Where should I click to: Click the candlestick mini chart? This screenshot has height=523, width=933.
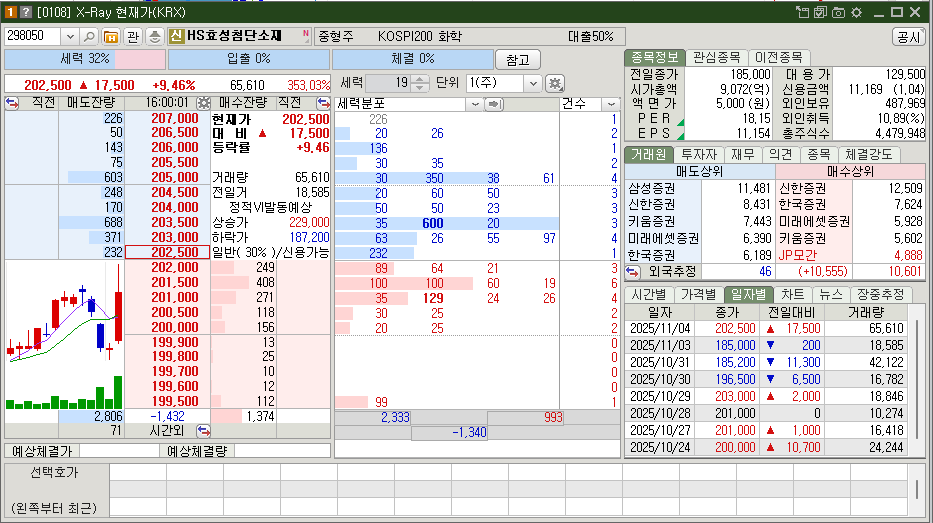click(64, 312)
